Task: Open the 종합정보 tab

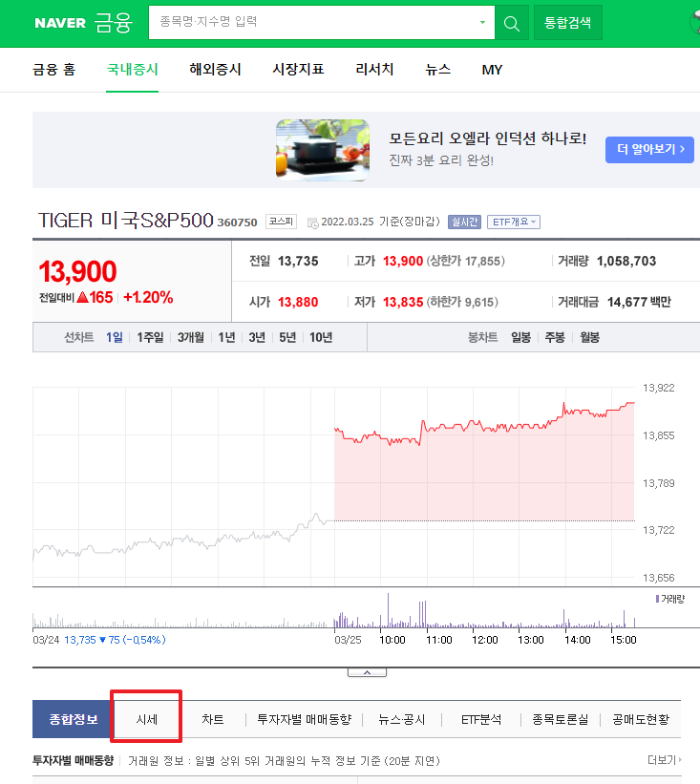Action: click(73, 719)
